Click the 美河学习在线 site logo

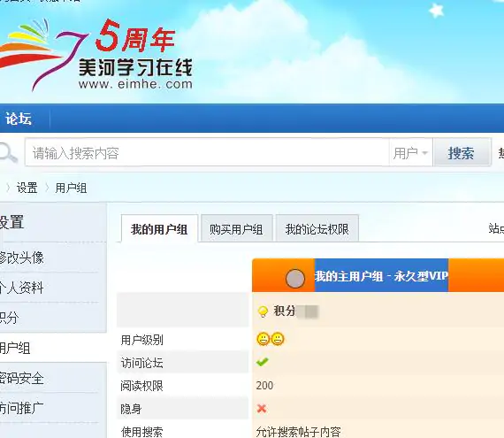(x=96, y=55)
